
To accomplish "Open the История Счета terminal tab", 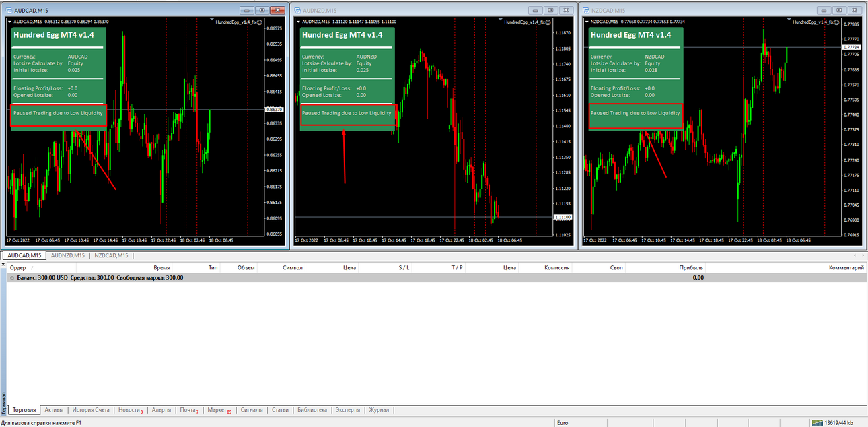I will 91,409.
